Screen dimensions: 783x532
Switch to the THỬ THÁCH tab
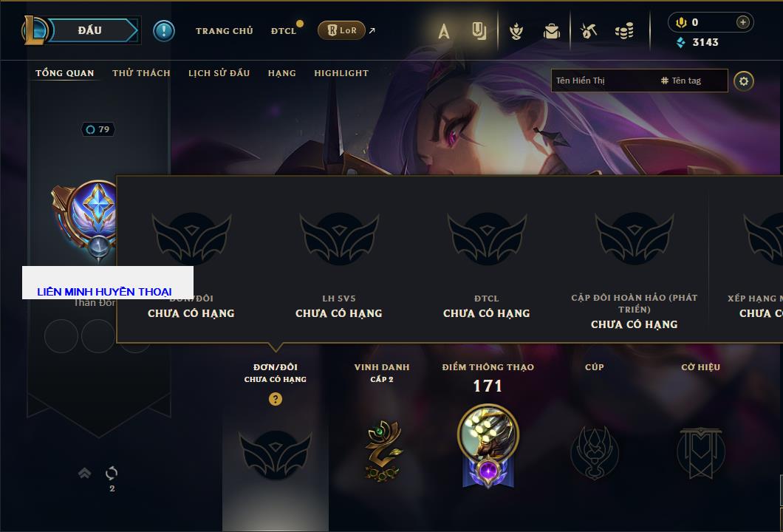pos(141,73)
